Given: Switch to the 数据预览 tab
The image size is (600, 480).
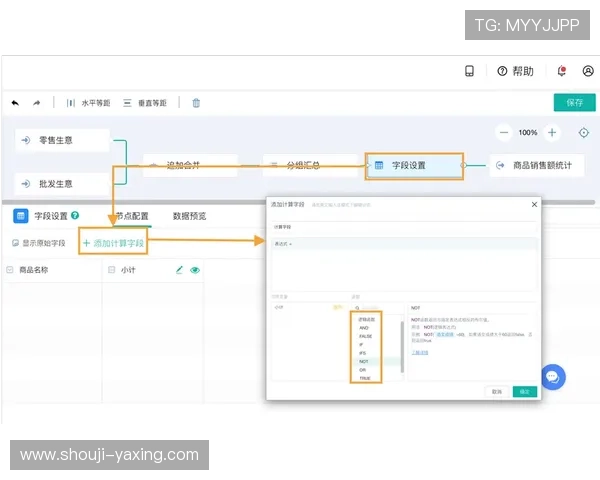Looking at the screenshot, I should (x=189, y=216).
